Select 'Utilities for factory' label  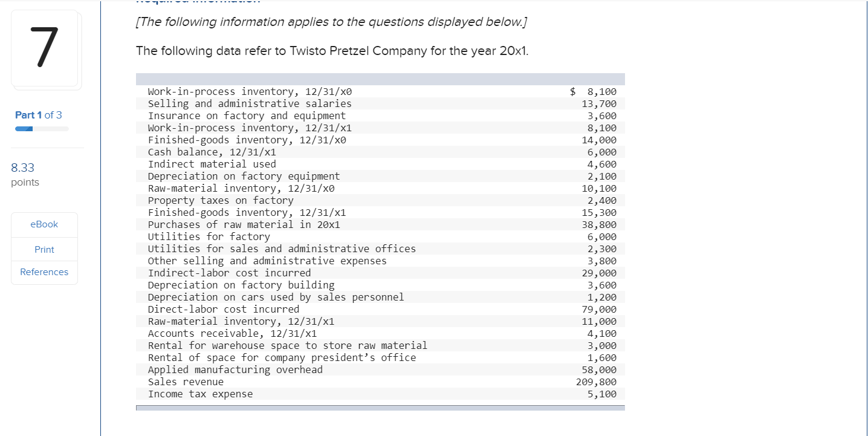tap(209, 236)
